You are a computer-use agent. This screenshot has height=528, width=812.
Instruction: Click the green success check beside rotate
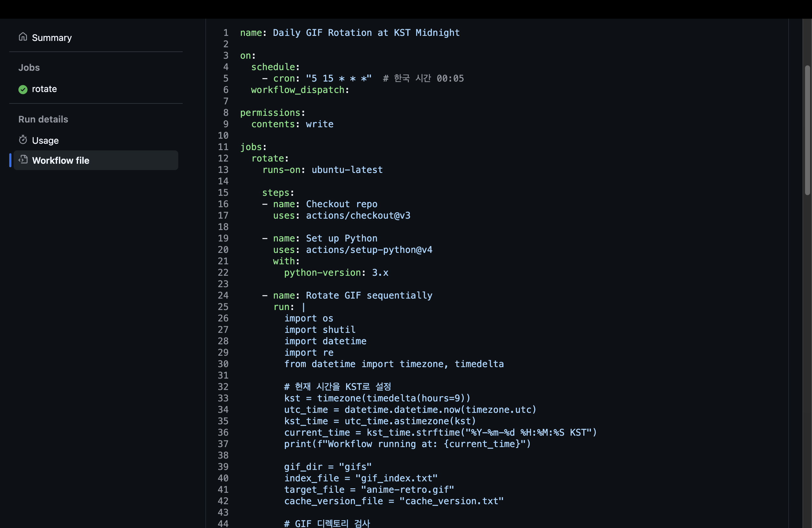(x=23, y=89)
